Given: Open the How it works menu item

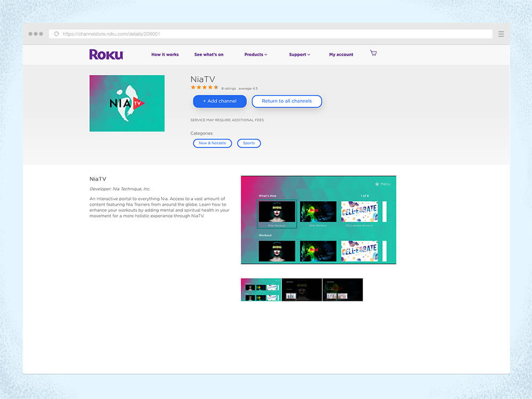Looking at the screenshot, I should tap(165, 54).
